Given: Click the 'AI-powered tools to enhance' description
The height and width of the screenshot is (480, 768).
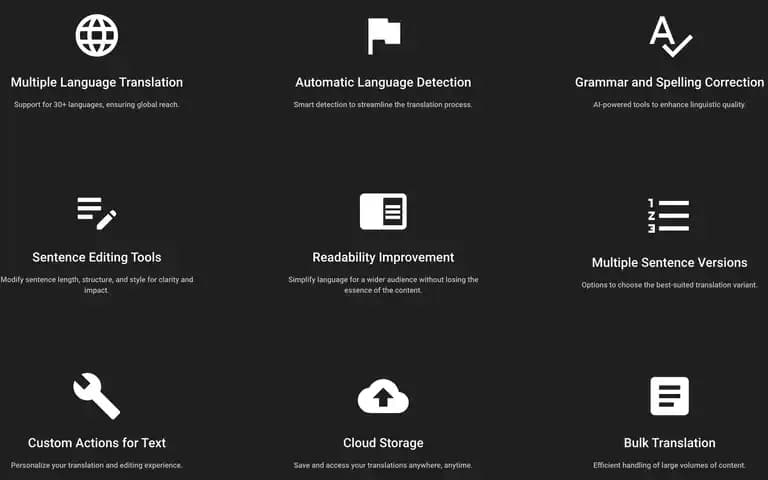Looking at the screenshot, I should pos(669,104).
